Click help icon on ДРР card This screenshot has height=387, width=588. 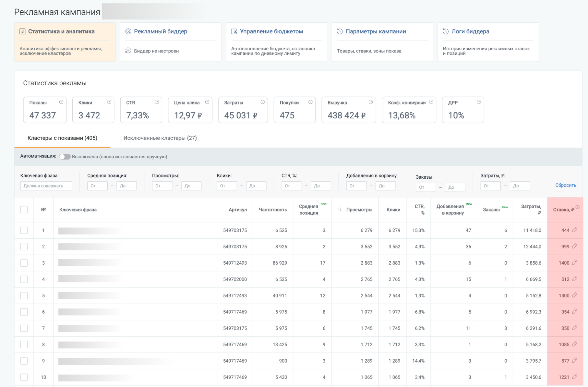click(479, 102)
